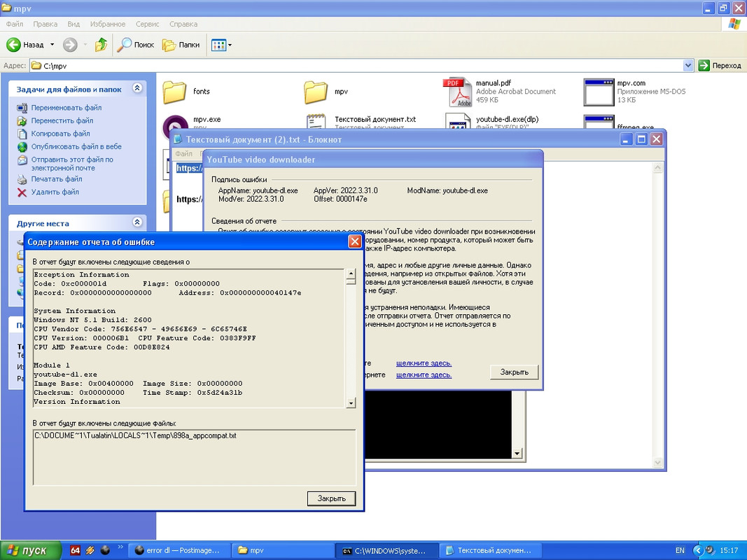Click the dark globe quick launch icon
Image resolution: width=747 pixels, height=560 pixels.
tap(105, 550)
